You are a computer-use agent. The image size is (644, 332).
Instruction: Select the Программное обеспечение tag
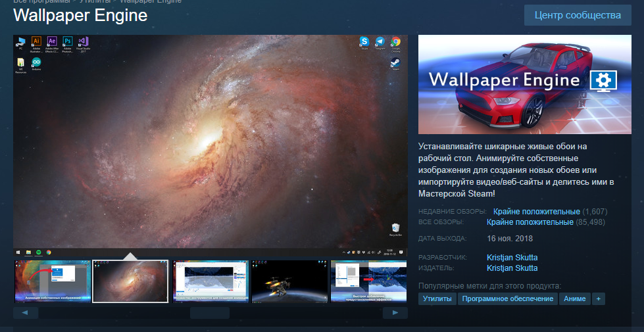pos(508,298)
